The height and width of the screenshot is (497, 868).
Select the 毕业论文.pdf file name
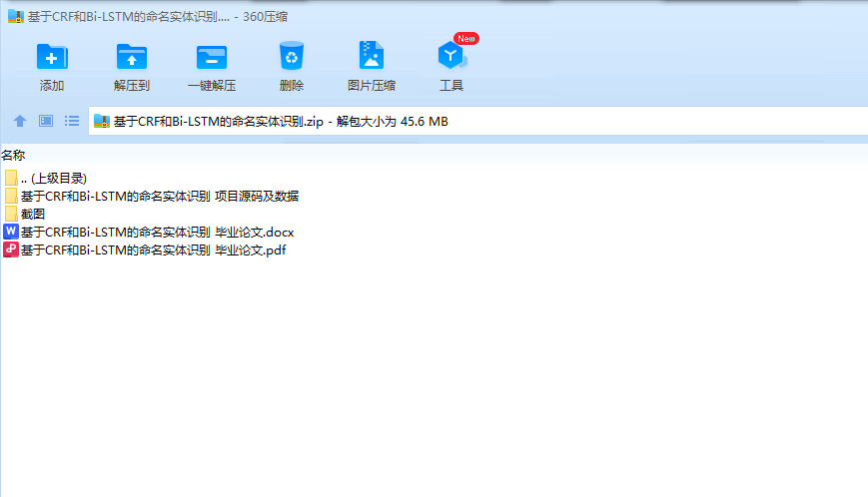pyautogui.click(x=154, y=249)
